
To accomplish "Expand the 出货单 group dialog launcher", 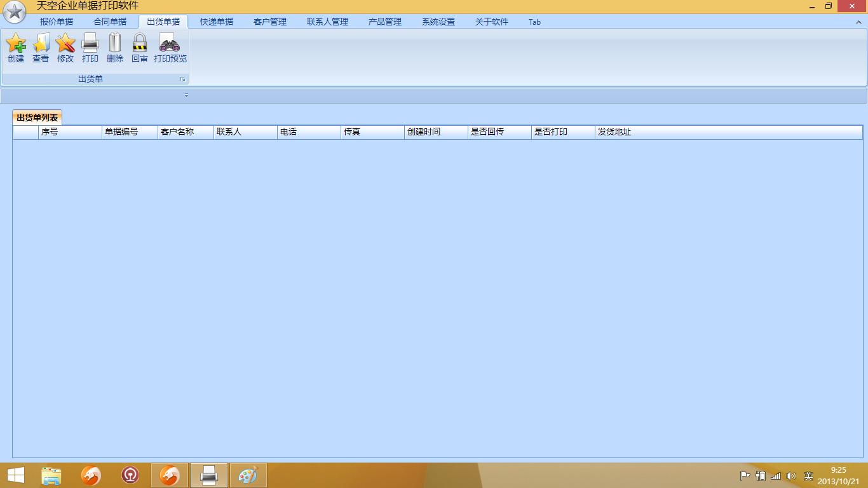I will (182, 79).
